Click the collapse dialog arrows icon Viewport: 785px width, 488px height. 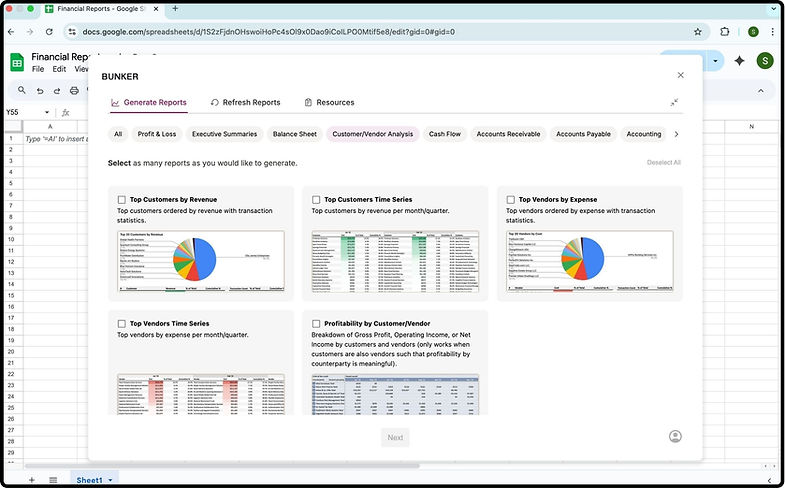[x=674, y=102]
